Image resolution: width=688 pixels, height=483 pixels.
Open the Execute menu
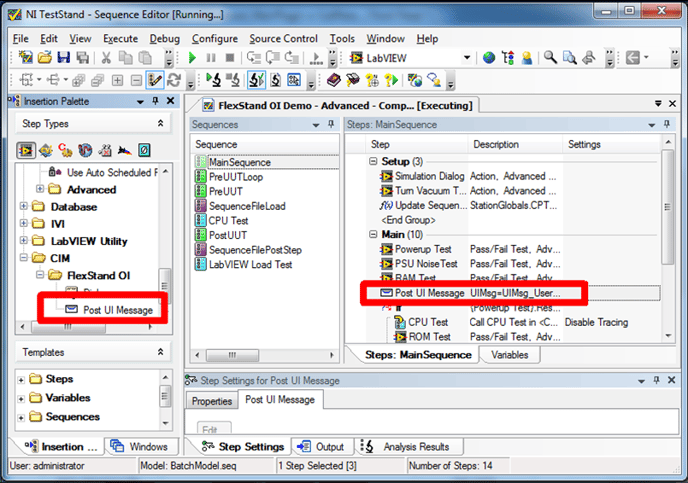120,39
